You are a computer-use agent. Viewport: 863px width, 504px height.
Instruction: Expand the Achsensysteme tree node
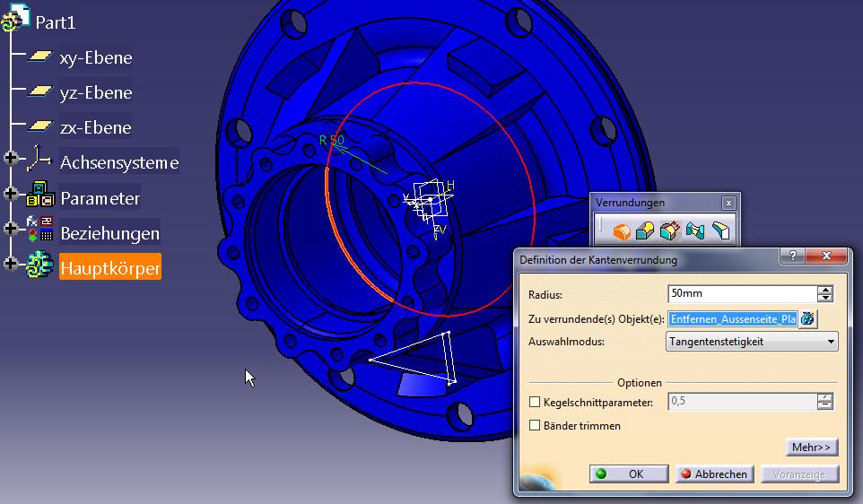(10, 159)
